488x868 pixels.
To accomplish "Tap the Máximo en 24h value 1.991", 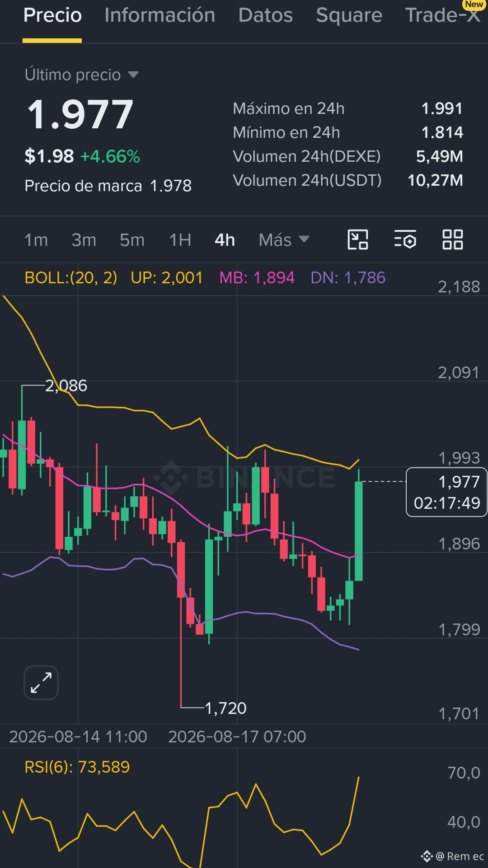I will coord(442,108).
